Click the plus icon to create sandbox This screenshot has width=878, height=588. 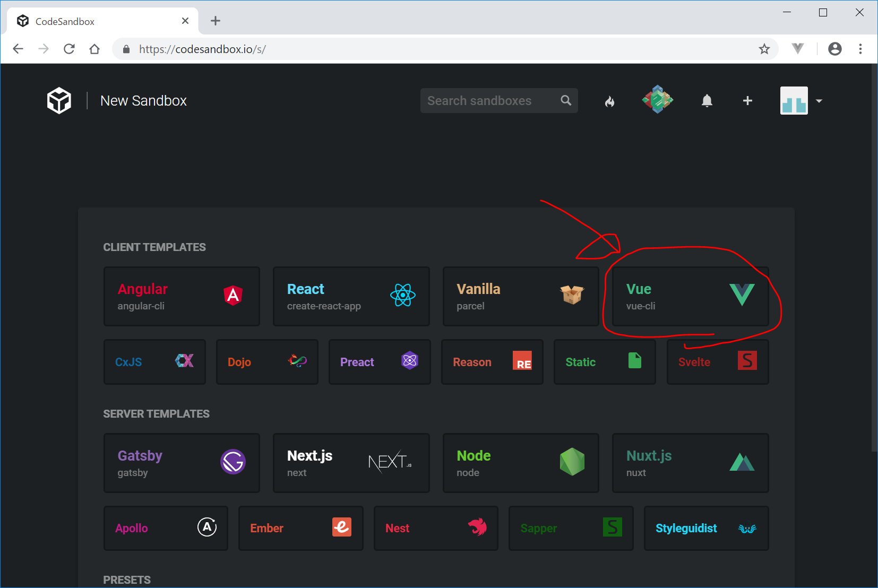747,101
